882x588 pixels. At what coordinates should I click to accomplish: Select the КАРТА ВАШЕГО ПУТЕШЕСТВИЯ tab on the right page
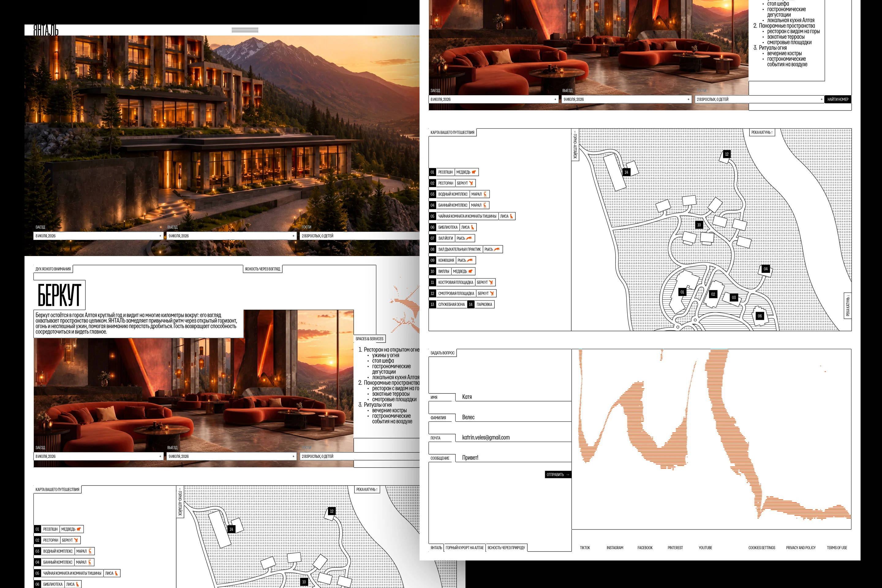coord(452,132)
